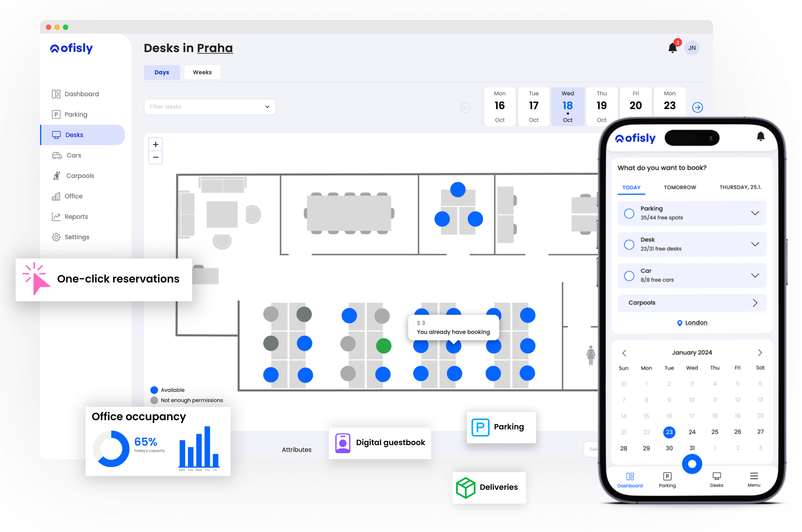Select the Desk radio option on phone
This screenshot has width=802, height=532.
(629, 244)
